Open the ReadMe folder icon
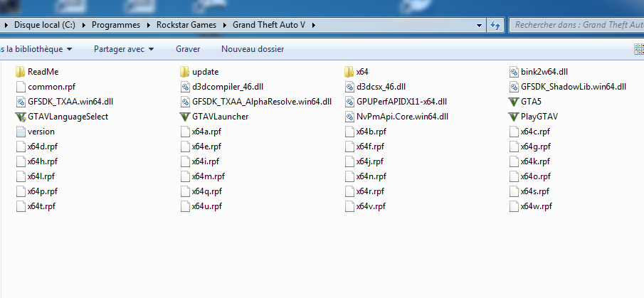 [x=21, y=72]
